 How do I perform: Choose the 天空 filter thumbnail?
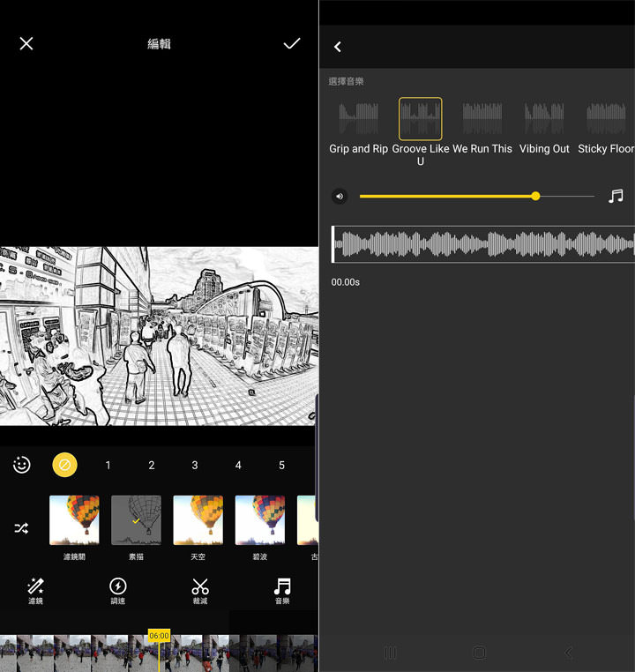[198, 519]
